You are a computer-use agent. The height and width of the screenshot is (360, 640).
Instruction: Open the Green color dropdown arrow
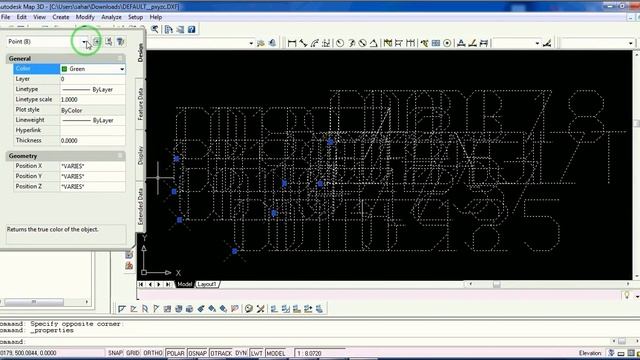click(x=122, y=69)
